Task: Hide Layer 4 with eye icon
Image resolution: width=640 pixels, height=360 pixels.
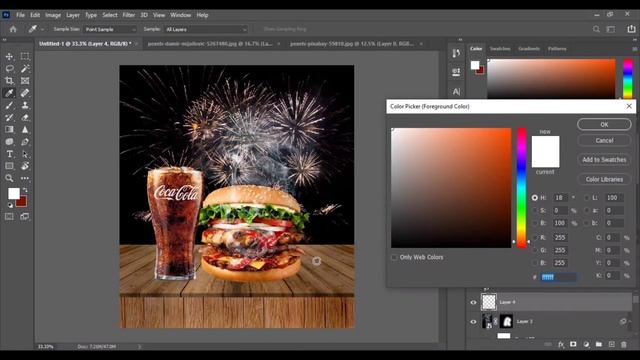Action: coord(473,302)
